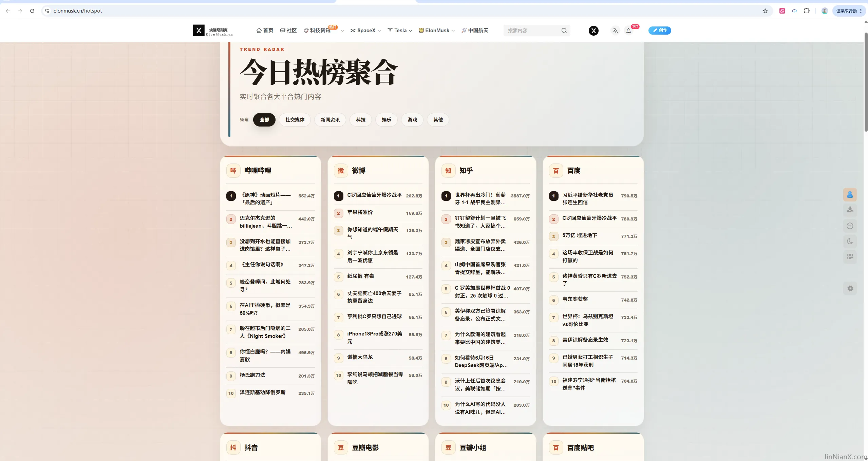Open the 请采取行动 browser menu
868x461 pixels.
tap(849, 11)
